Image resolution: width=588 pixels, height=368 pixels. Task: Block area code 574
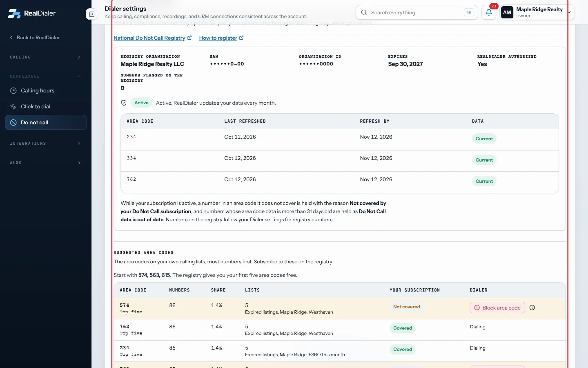497,308
